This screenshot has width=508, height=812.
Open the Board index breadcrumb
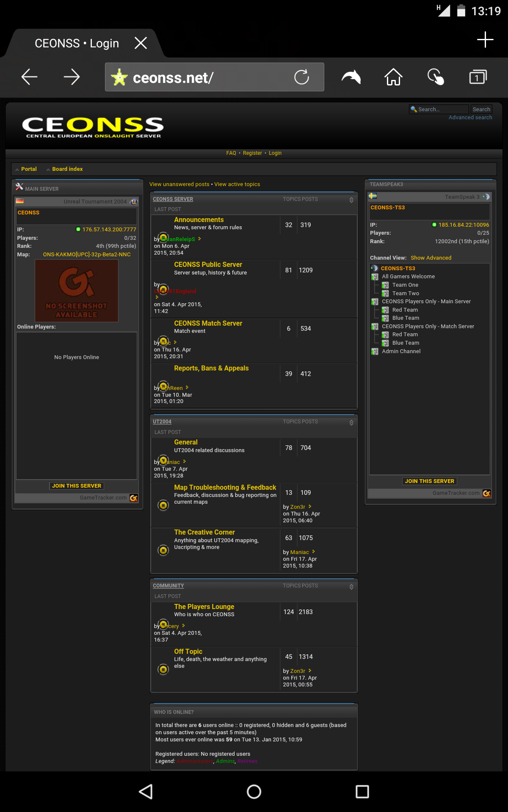(67, 169)
